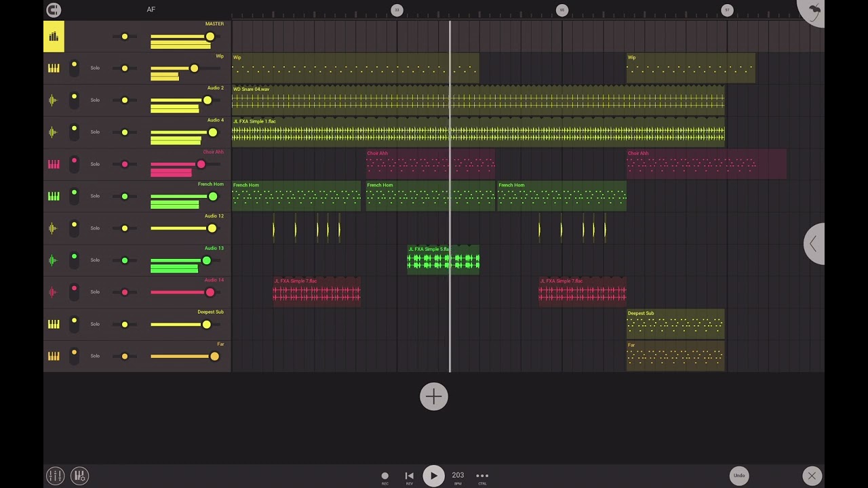The height and width of the screenshot is (488, 868).
Task: Open the Deepest Sub piano instrument icon
Action: coord(54,324)
